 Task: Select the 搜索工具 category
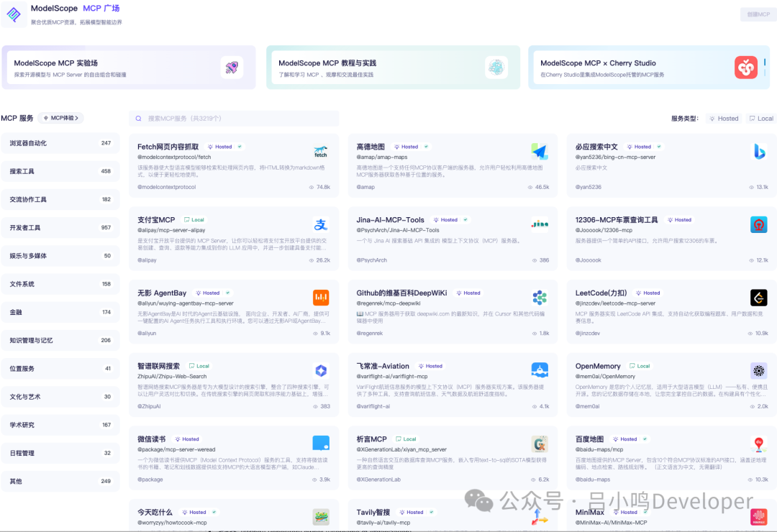pyautogui.click(x=60, y=171)
